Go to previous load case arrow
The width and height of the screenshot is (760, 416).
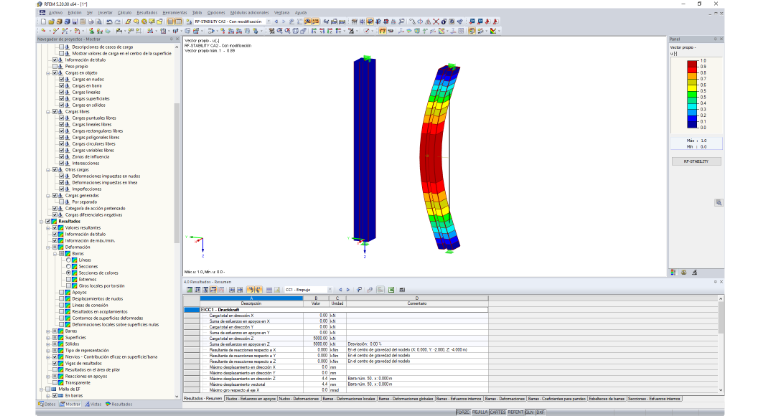point(277,21)
